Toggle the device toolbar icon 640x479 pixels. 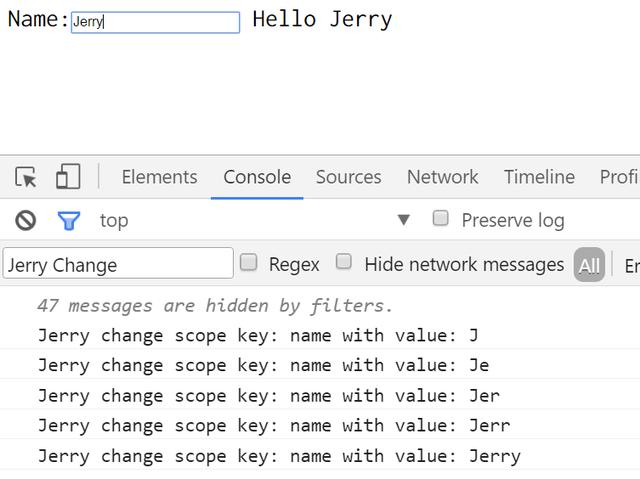coord(68,177)
